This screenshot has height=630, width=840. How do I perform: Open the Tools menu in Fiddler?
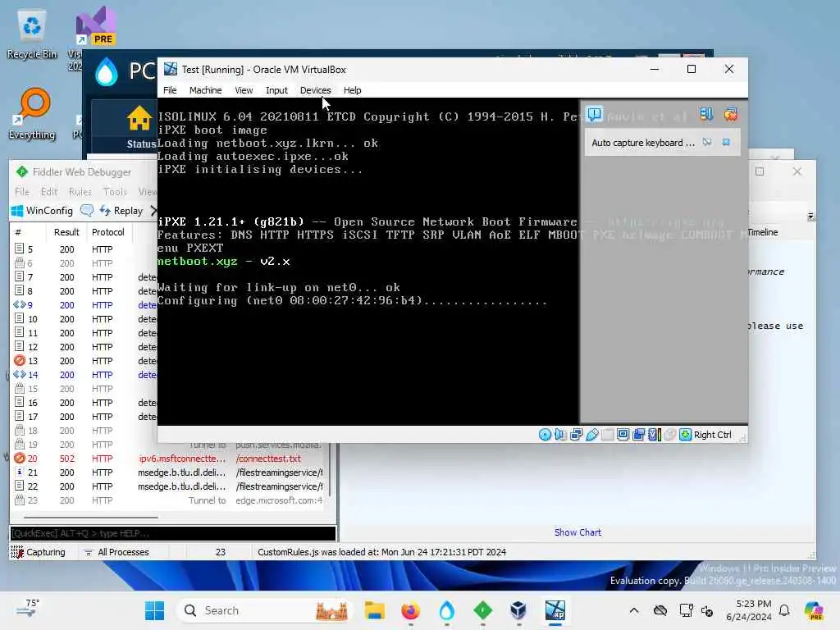point(115,191)
